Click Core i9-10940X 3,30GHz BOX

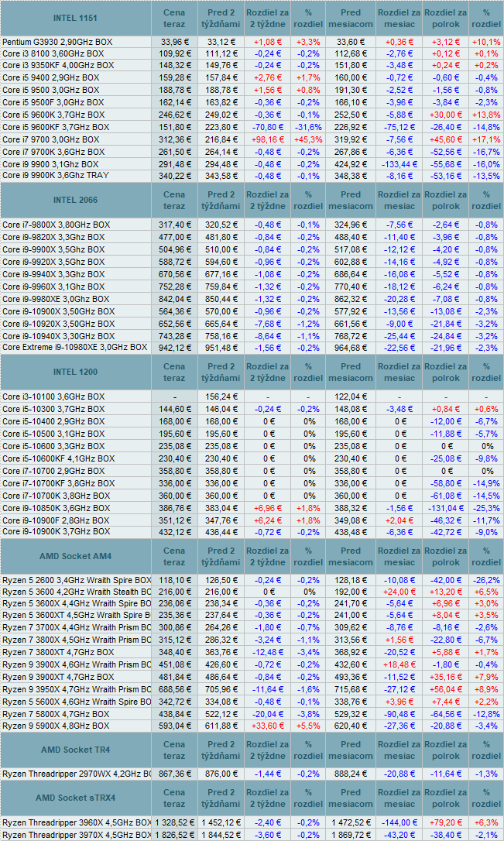pyautogui.click(x=58, y=336)
